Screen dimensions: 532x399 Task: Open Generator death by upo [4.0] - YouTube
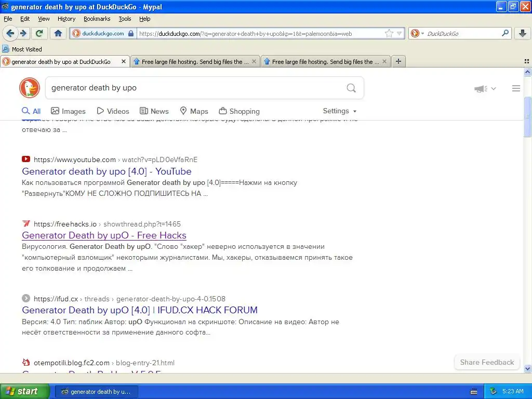point(107,171)
